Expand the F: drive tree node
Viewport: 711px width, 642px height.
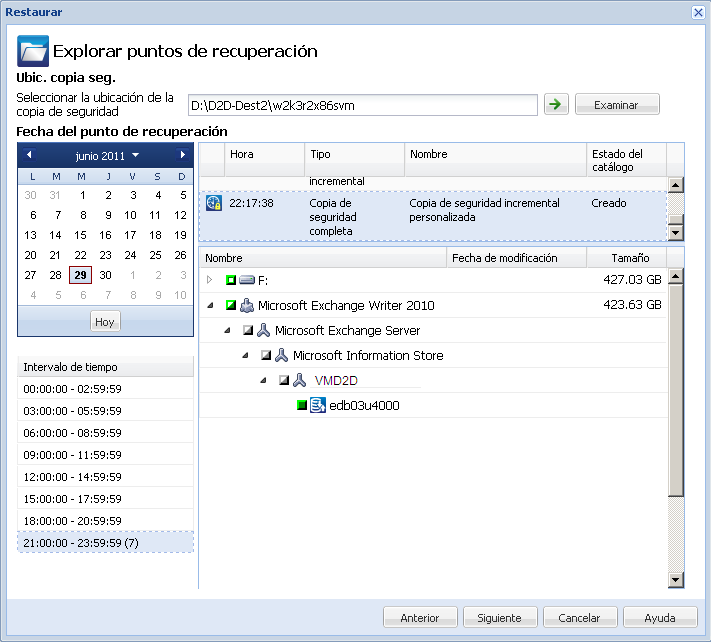tap(210, 281)
